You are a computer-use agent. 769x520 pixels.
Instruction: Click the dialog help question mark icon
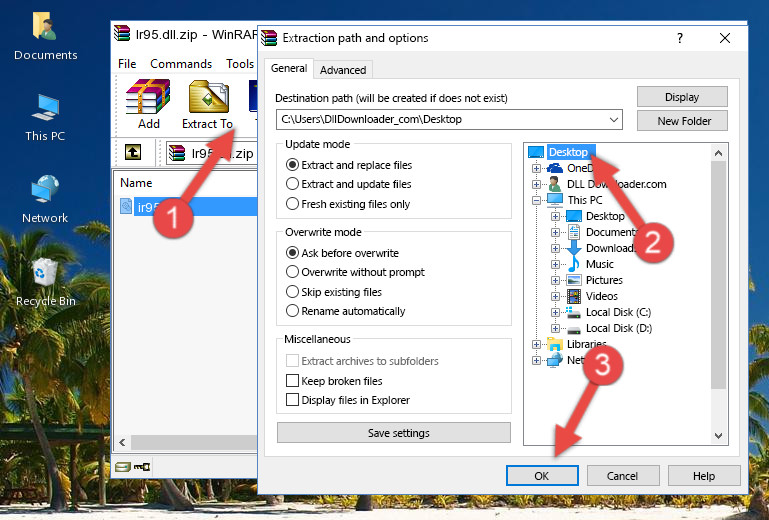680,38
